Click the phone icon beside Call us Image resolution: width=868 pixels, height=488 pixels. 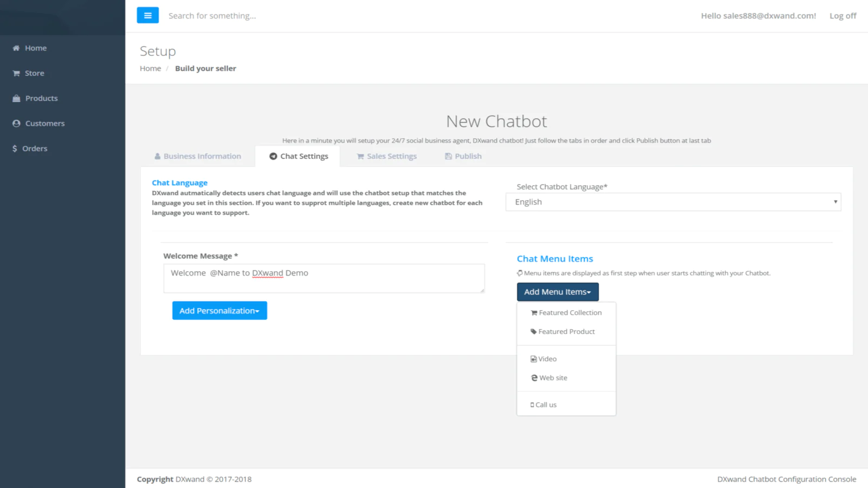(532, 405)
